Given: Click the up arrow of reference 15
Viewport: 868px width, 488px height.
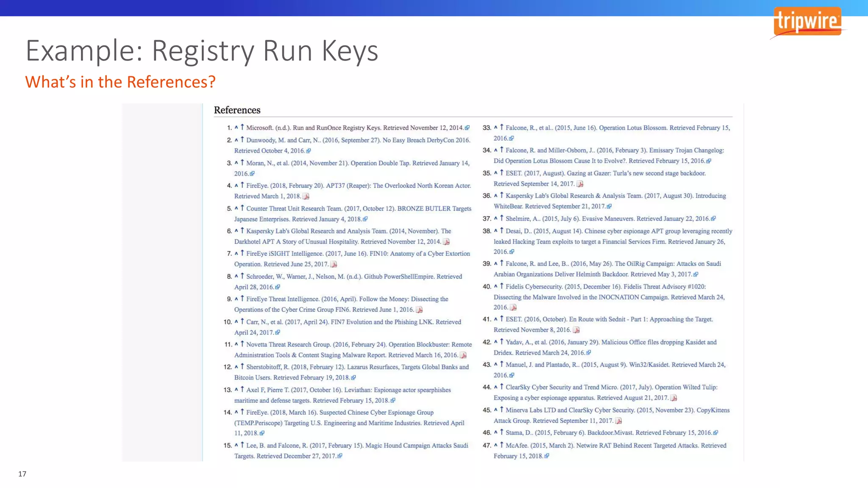Looking at the screenshot, I should pyautogui.click(x=242, y=445).
